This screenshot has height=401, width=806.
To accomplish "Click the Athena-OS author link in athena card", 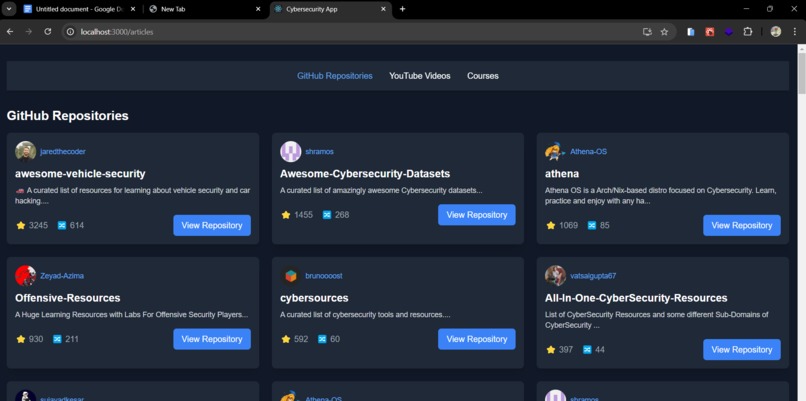I will click(x=588, y=152).
